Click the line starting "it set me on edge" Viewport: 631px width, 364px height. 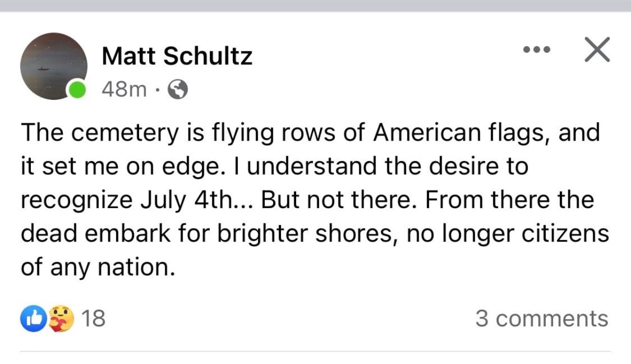click(x=274, y=167)
